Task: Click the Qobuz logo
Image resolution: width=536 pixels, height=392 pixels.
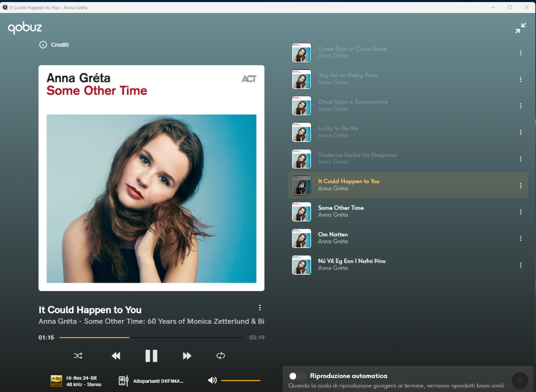Action: pyautogui.click(x=25, y=28)
